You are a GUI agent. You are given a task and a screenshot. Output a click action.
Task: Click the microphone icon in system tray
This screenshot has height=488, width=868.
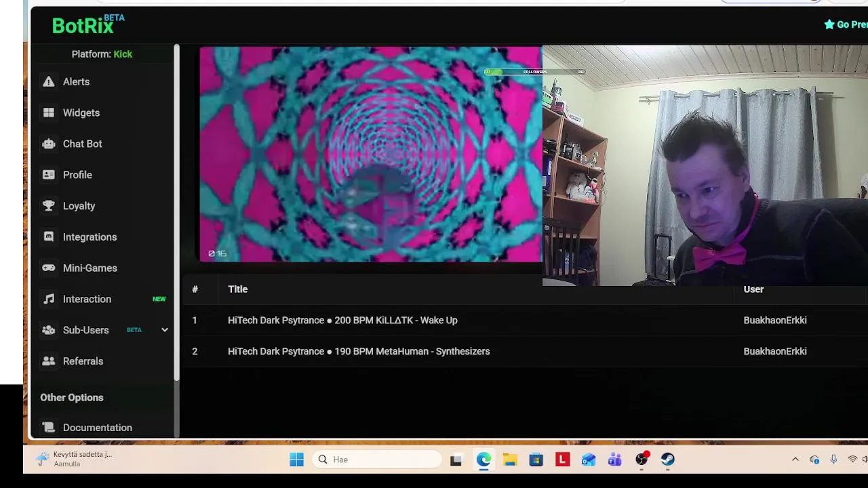point(833,460)
